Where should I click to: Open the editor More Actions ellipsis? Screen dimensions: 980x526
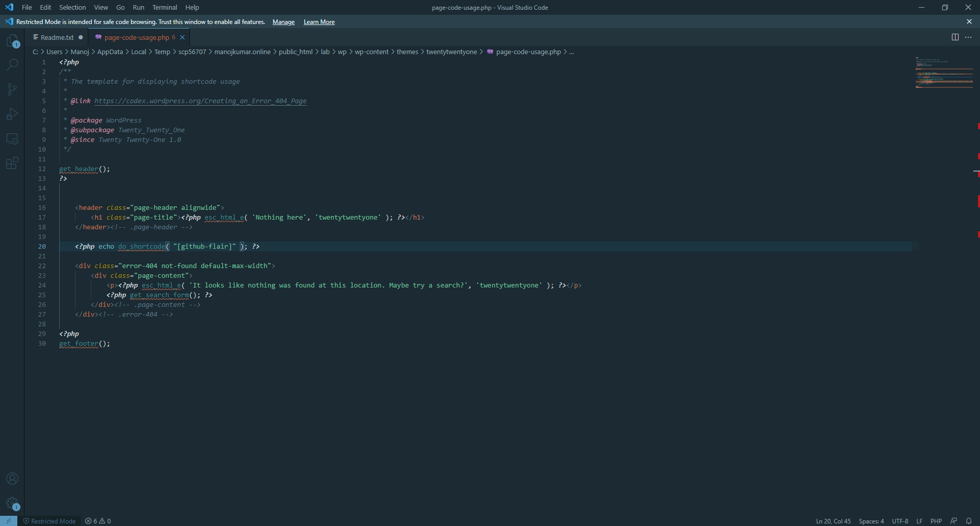(x=968, y=37)
